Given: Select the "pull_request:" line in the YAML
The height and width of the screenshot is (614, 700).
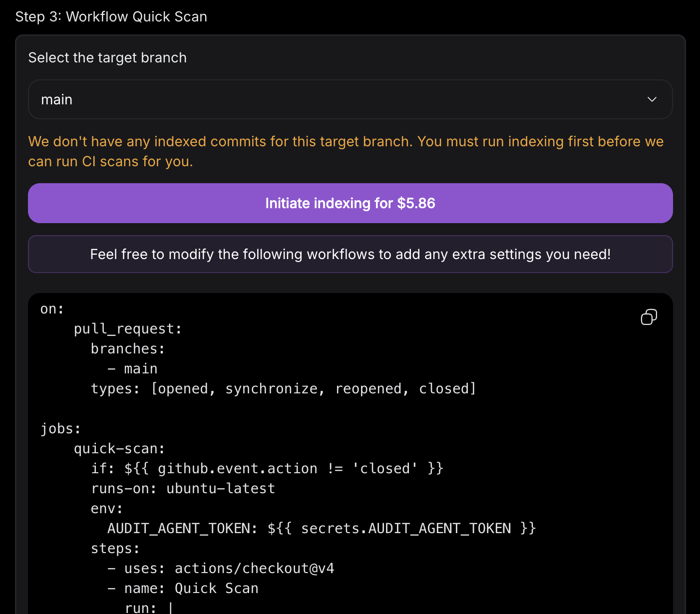Looking at the screenshot, I should 128,328.
